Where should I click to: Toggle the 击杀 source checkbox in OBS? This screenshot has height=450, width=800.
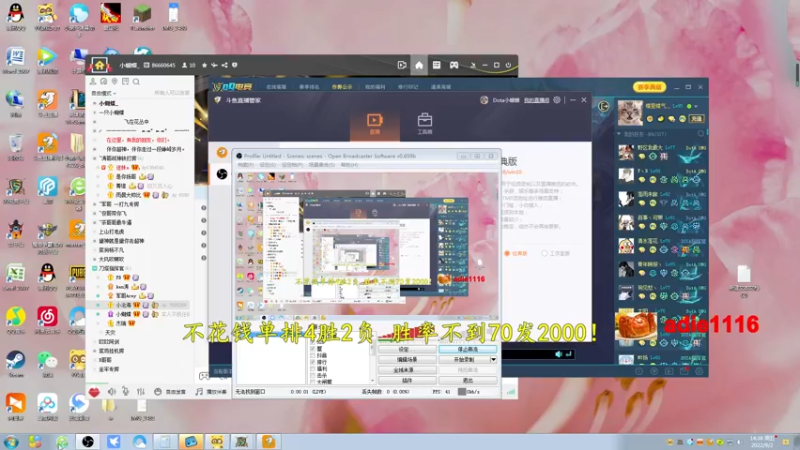[312, 375]
